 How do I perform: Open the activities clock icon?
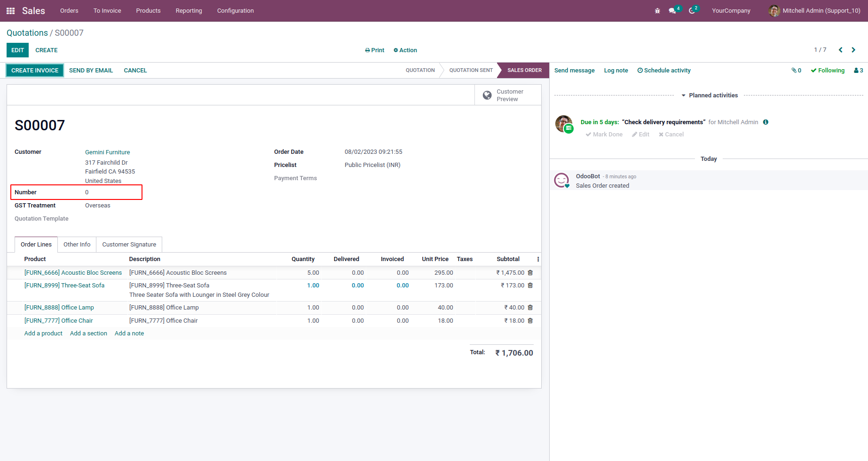692,11
